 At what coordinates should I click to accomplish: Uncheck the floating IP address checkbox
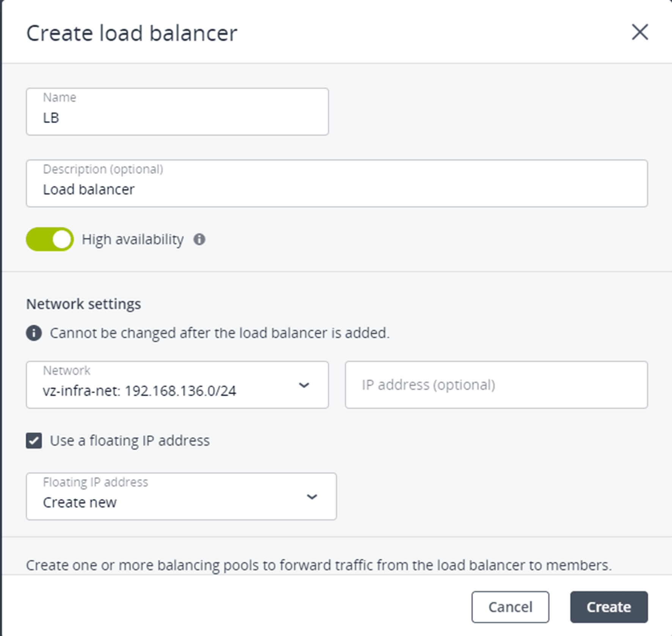coord(34,441)
